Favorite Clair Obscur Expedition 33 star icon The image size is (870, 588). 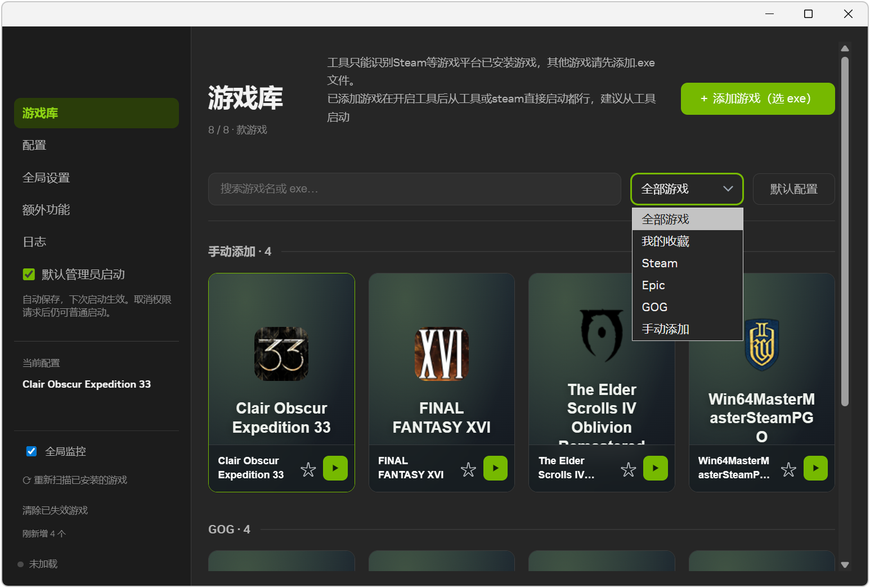point(308,469)
